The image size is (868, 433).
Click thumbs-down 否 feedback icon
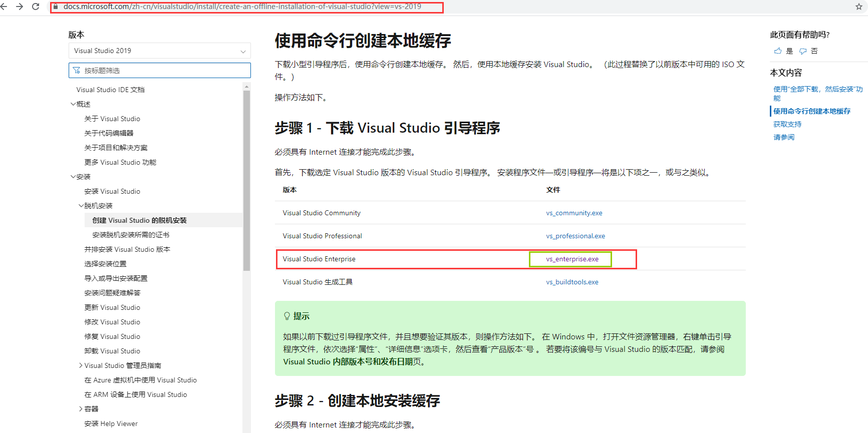[803, 51]
